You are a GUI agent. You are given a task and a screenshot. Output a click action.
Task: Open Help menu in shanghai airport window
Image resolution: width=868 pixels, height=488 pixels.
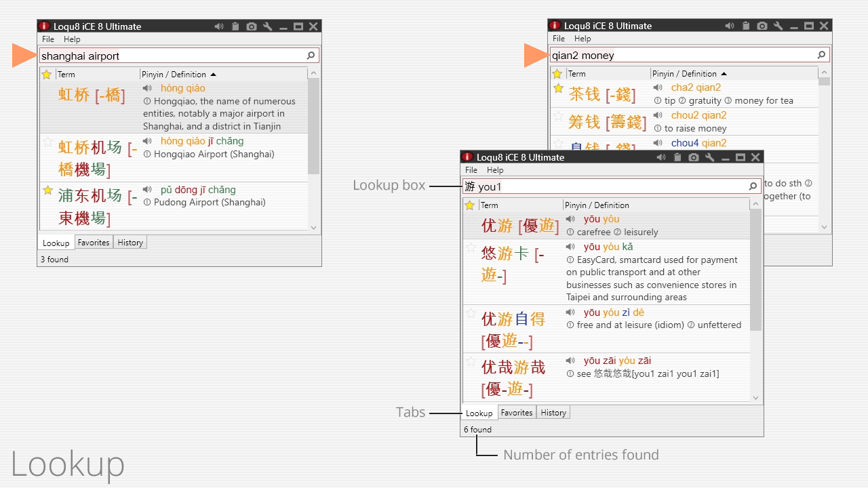pyautogui.click(x=72, y=39)
